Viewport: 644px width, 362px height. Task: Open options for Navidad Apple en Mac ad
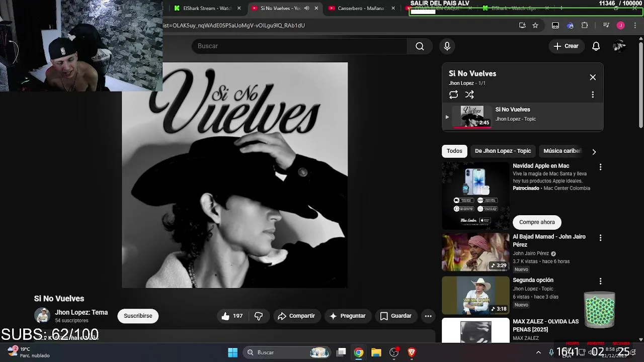point(600,167)
